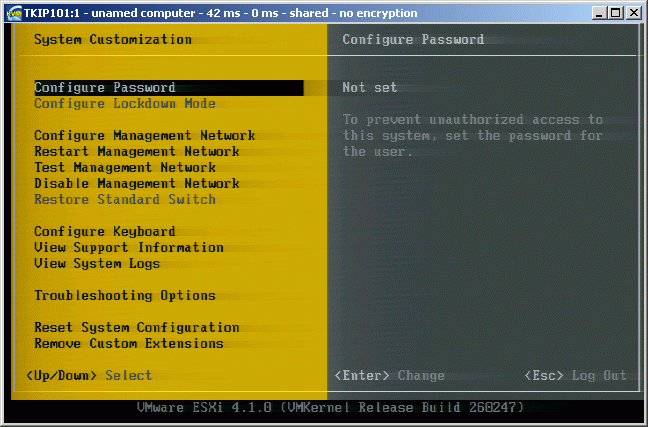Select View System Logs
Viewport: 648px width, 427px height.
click(97, 264)
